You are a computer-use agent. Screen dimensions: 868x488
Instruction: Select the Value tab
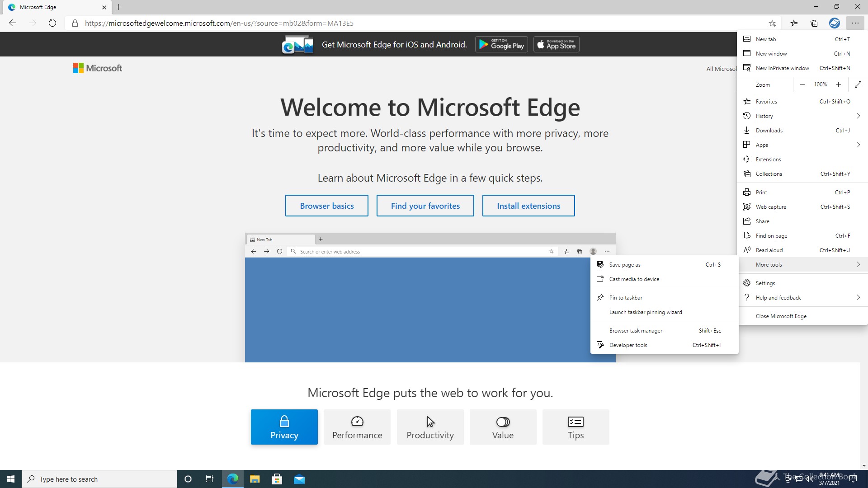coord(503,427)
